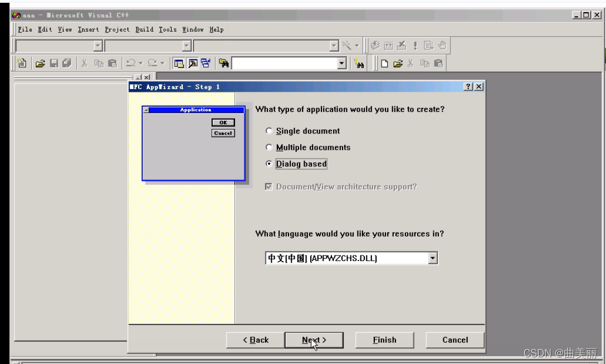Click the Build icon in build toolbar
Viewport: 606px width, 364px height.
(388, 46)
